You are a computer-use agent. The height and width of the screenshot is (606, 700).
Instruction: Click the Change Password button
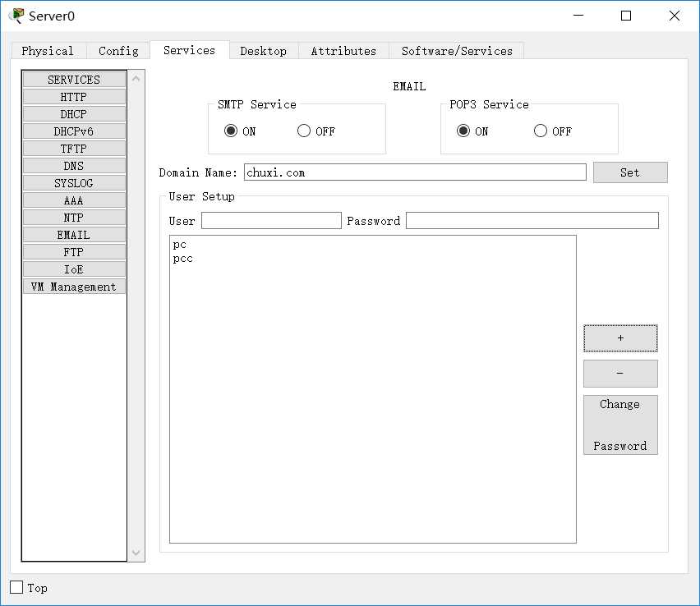tap(620, 425)
